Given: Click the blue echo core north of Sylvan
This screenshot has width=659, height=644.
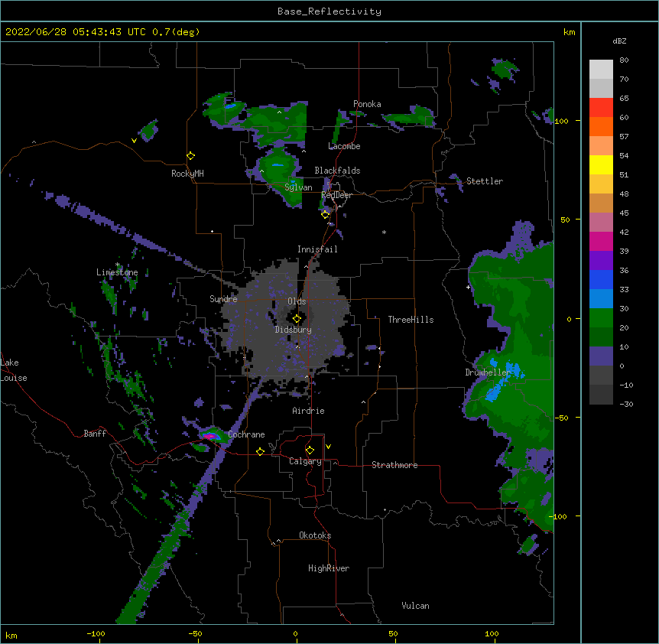Looking at the screenshot, I should tap(278, 164).
